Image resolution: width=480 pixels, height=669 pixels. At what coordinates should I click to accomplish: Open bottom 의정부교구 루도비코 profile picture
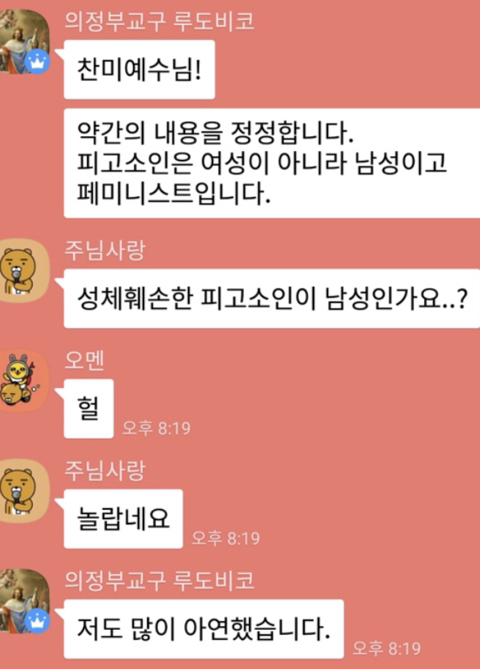coord(24,601)
